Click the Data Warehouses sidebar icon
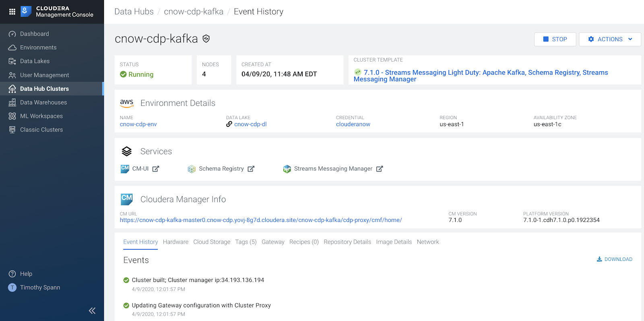This screenshot has height=321, width=644. [x=12, y=102]
